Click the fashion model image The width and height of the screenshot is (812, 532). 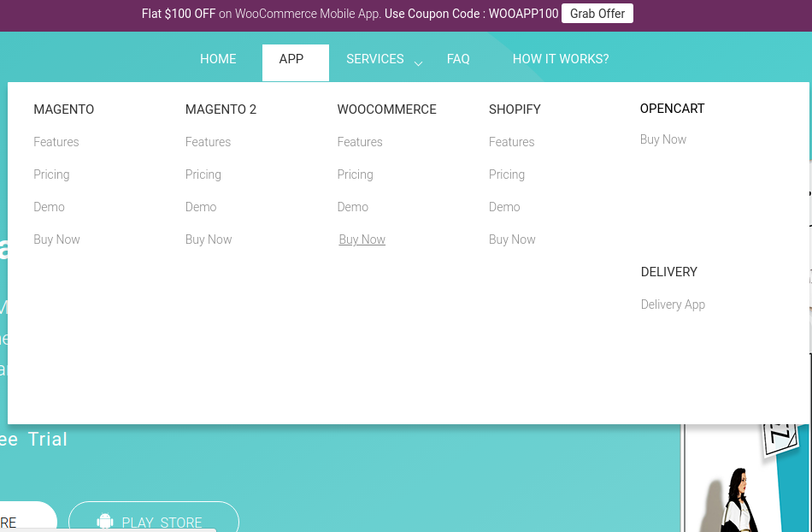[x=739, y=499]
